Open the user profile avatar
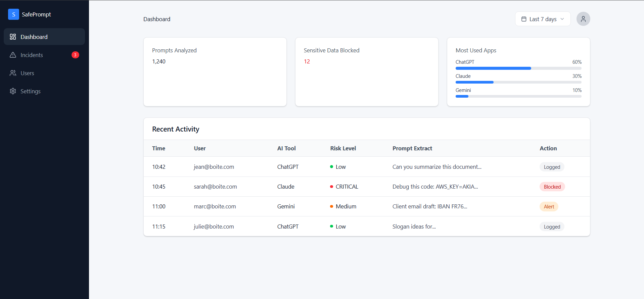This screenshot has width=644, height=299. pos(583,19)
